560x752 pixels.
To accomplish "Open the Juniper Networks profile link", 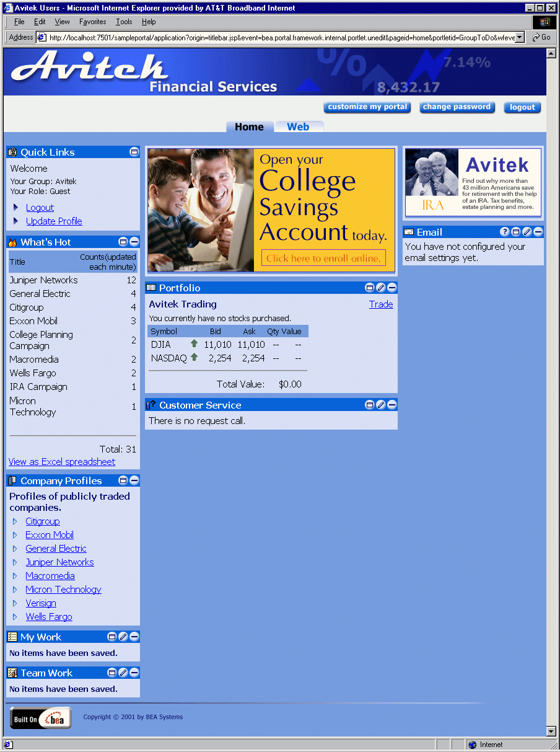I will click(x=59, y=562).
